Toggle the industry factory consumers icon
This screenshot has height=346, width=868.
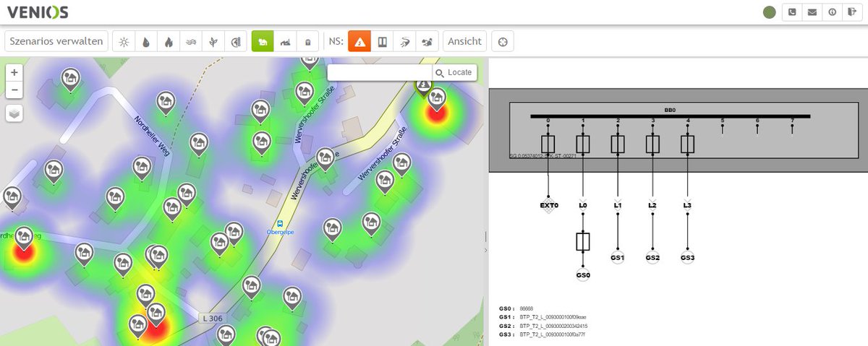285,41
